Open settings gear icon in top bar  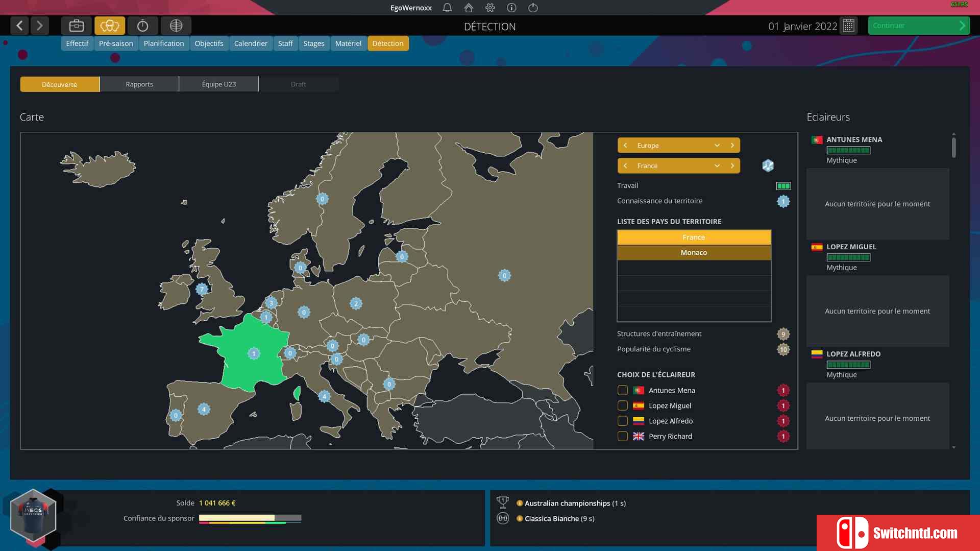click(x=490, y=8)
